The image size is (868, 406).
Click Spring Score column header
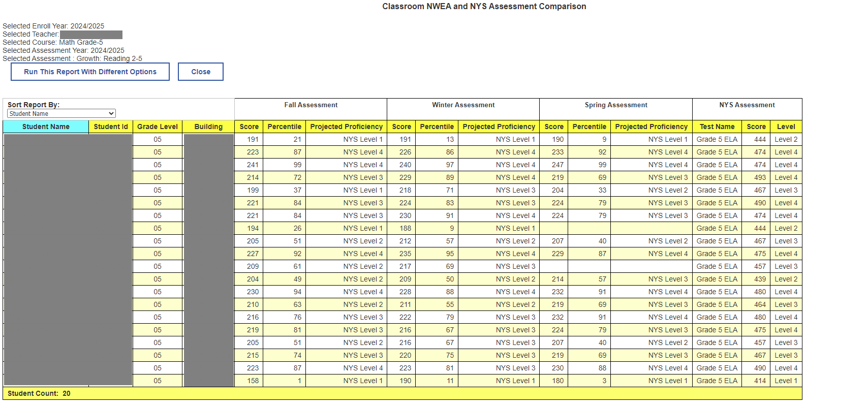[554, 127]
